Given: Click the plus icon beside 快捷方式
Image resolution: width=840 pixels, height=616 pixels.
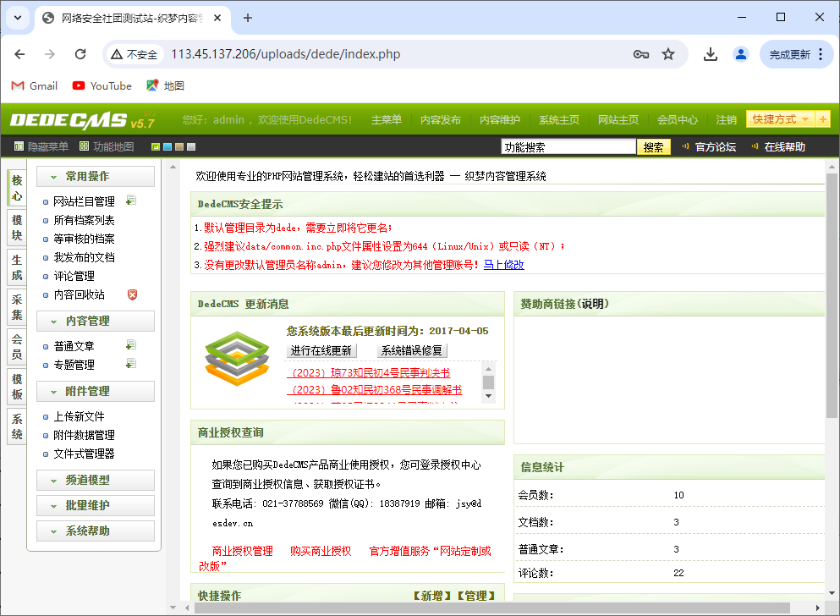Looking at the screenshot, I should coord(823,119).
